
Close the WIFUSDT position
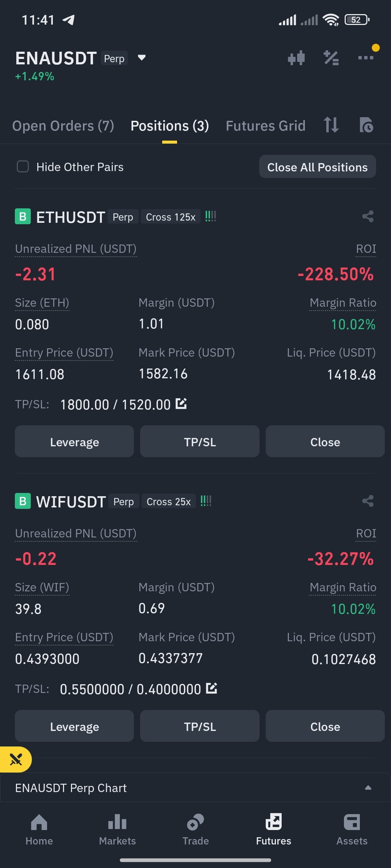[325, 726]
